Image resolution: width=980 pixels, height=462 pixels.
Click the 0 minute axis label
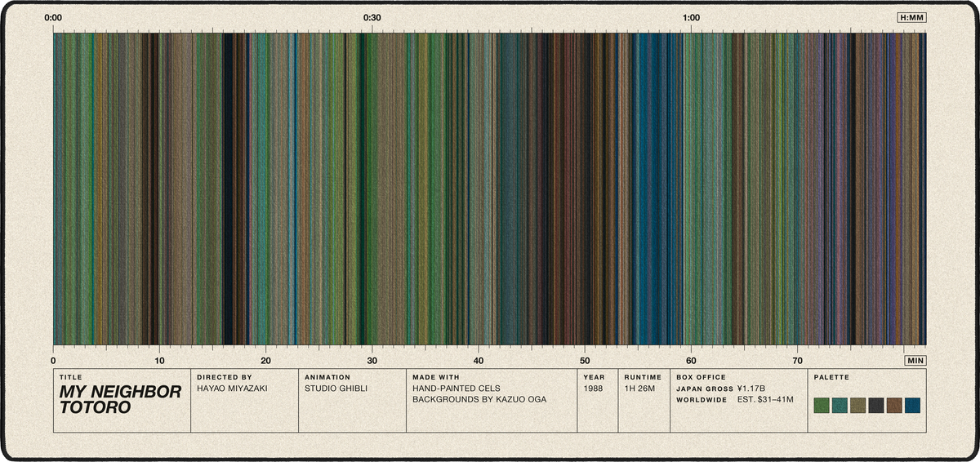click(53, 360)
